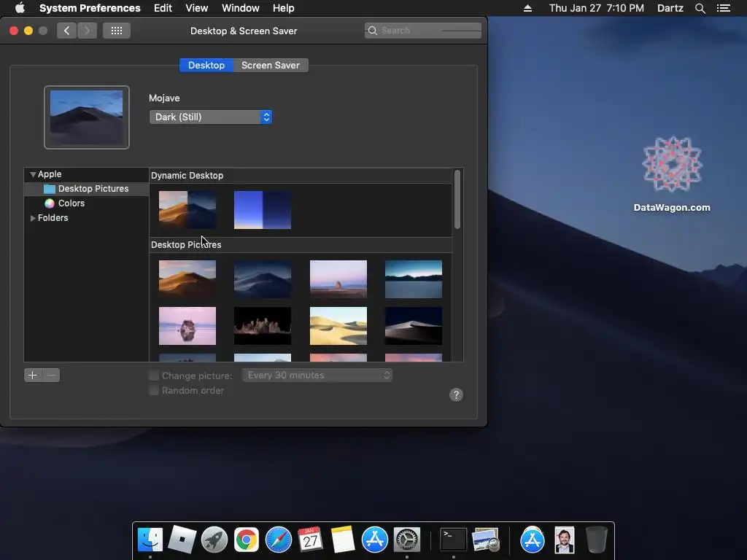
Task: Open the DataWagon.com desktop icon
Action: pos(672,174)
